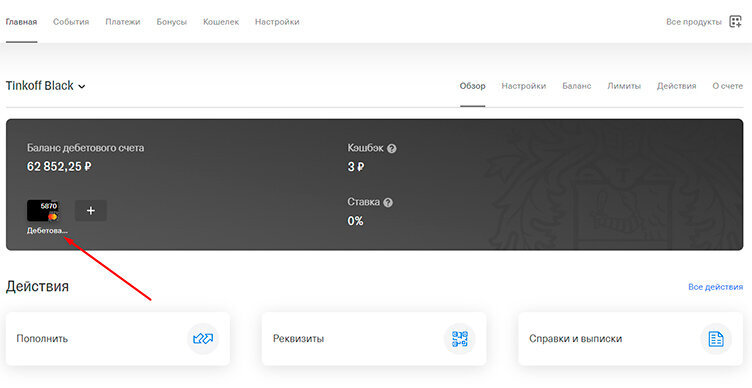This screenshot has width=752, height=388.
Task: Open the top Настройки menu item
Action: [x=277, y=22]
